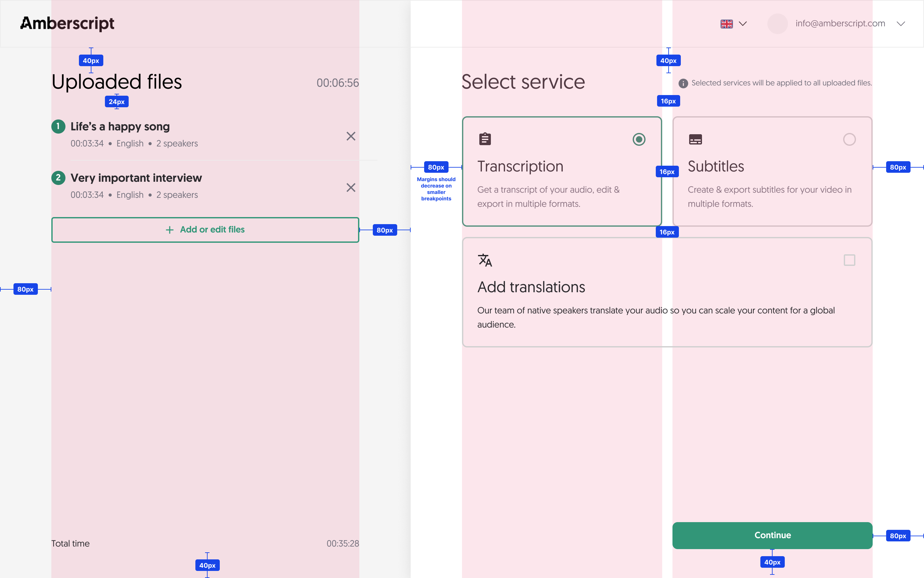Click 'Selected services will be applied' note
Image resolution: width=924 pixels, height=578 pixels.
(x=782, y=83)
